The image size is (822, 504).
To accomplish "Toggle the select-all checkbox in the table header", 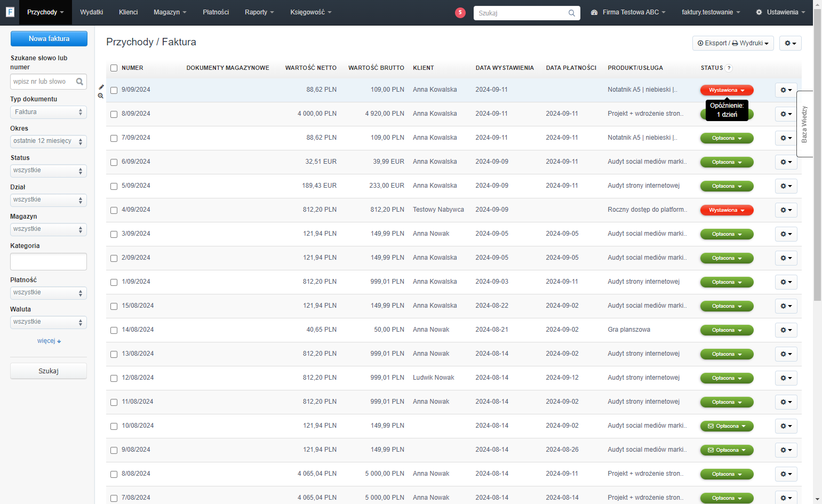I will [x=114, y=68].
